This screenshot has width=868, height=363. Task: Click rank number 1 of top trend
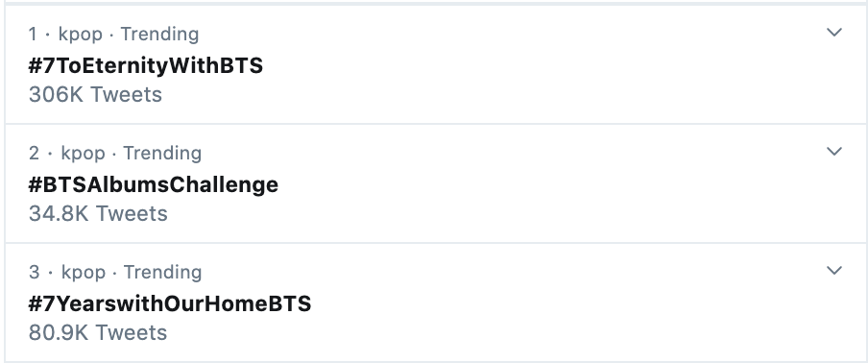coord(33,35)
